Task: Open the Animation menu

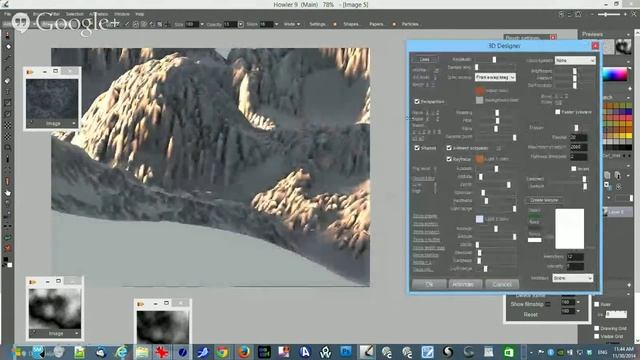Action: coord(98,14)
